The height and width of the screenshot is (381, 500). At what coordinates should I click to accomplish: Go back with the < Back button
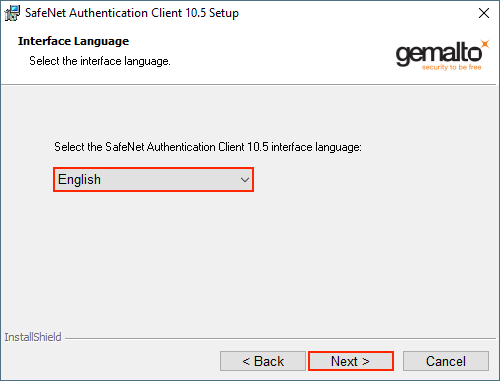click(263, 361)
